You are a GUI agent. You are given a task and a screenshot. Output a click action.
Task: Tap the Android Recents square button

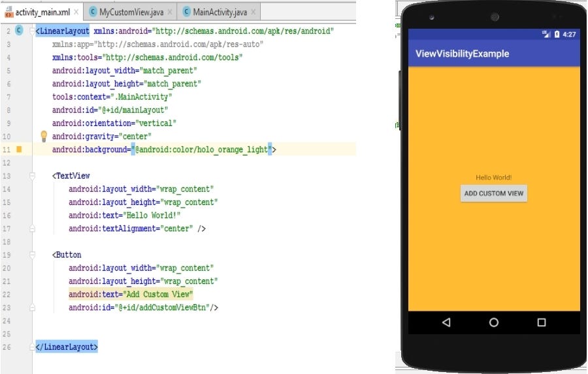point(541,322)
